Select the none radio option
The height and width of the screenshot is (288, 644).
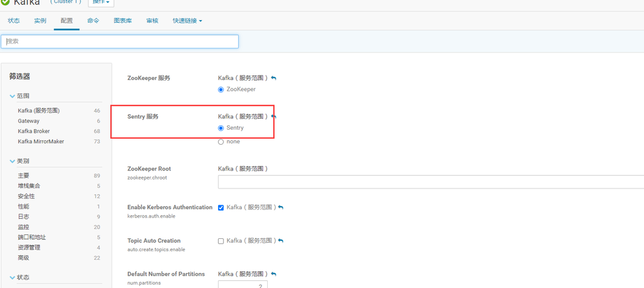(221, 142)
